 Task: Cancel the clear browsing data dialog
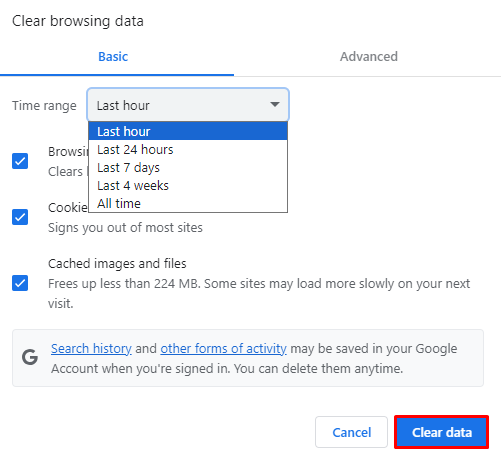[351, 432]
